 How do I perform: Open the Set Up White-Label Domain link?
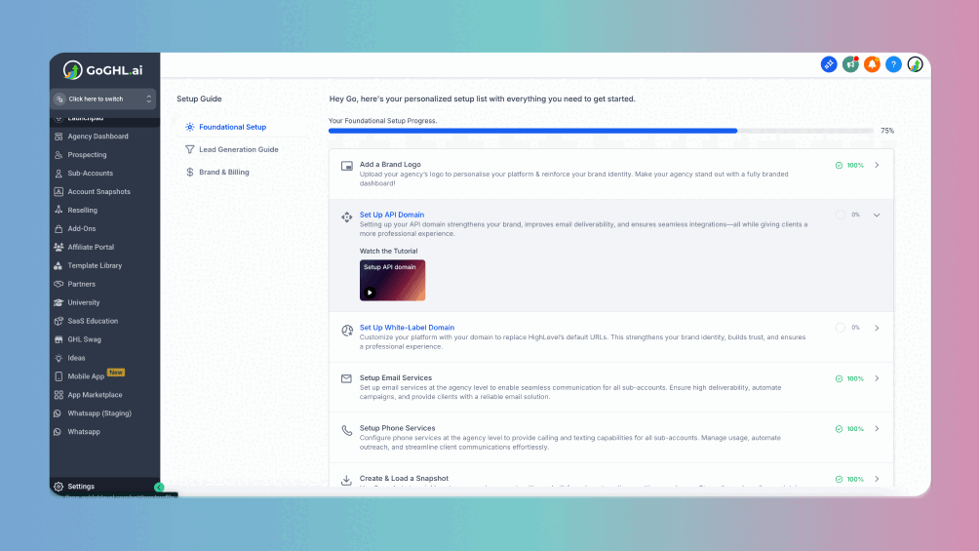click(407, 328)
